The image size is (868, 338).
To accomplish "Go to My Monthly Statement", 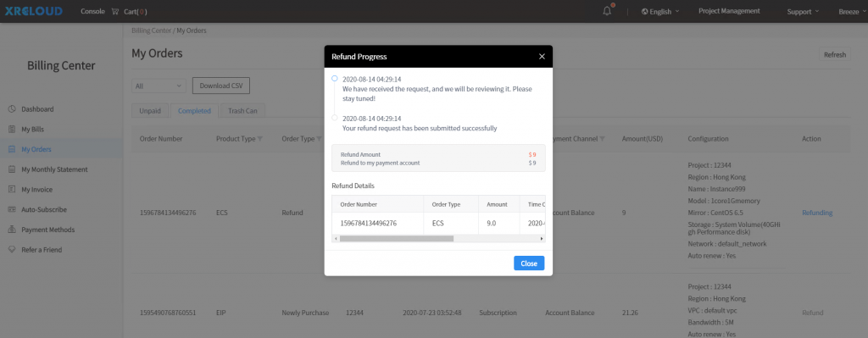I will pos(54,169).
